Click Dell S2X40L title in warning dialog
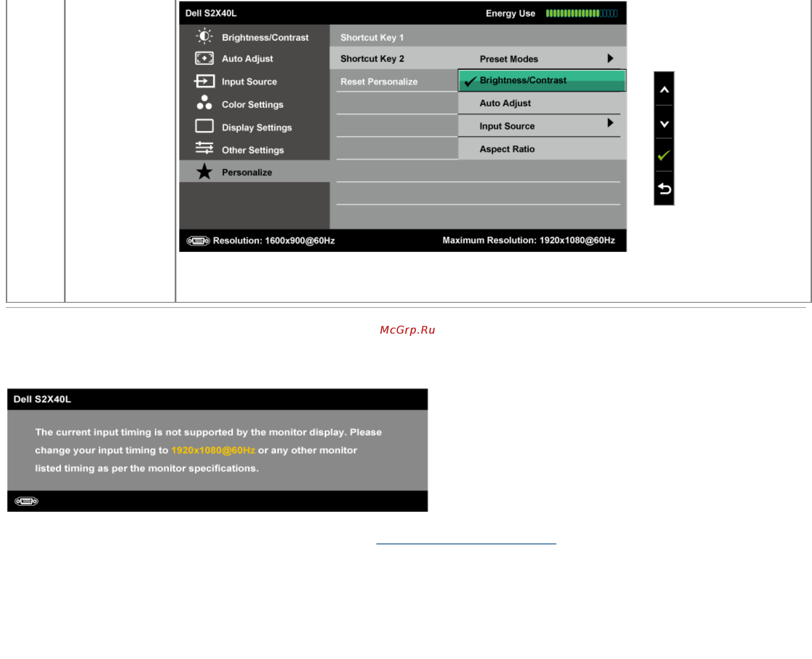The image size is (812, 659). click(x=42, y=399)
